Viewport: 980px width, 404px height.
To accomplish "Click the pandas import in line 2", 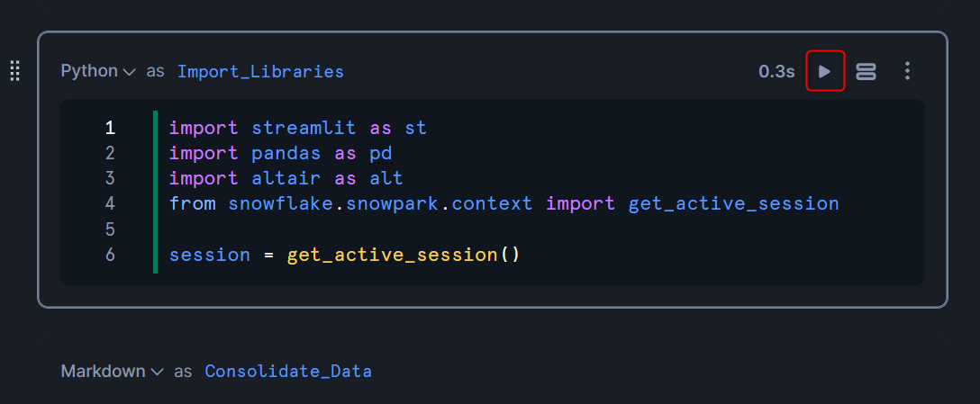I will pyautogui.click(x=286, y=153).
